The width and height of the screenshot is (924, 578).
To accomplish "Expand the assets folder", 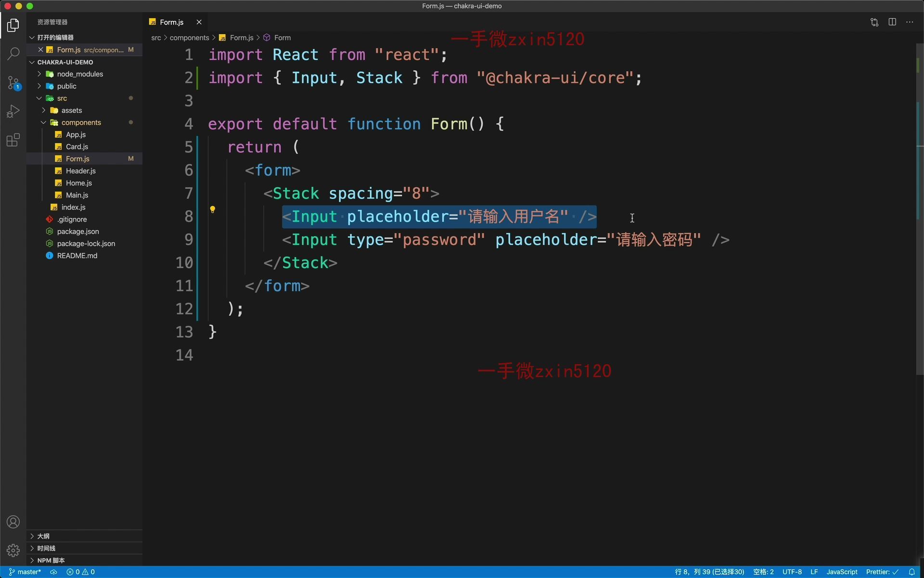I will pyautogui.click(x=84, y=110).
